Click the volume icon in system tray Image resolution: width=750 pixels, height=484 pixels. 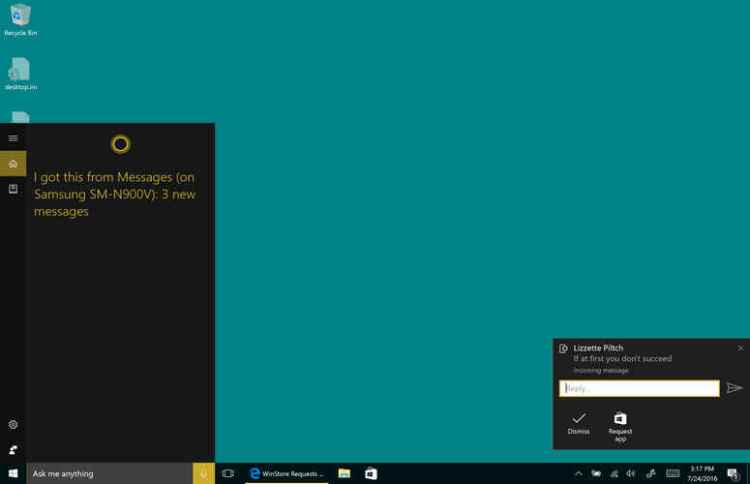tap(630, 473)
